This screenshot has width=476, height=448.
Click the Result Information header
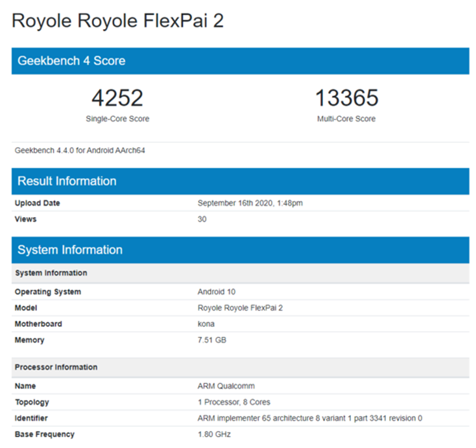[241, 181]
